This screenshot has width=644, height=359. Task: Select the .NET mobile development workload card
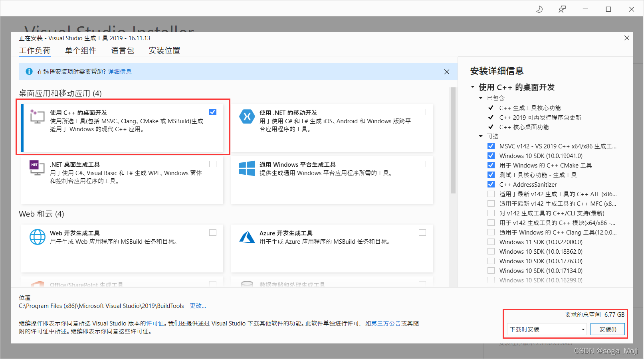pos(332,128)
